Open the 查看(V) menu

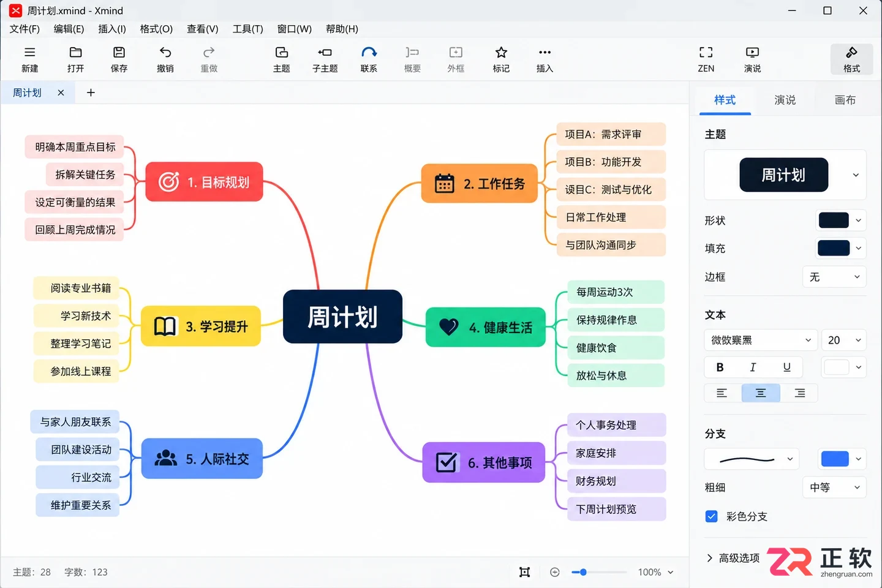[203, 29]
